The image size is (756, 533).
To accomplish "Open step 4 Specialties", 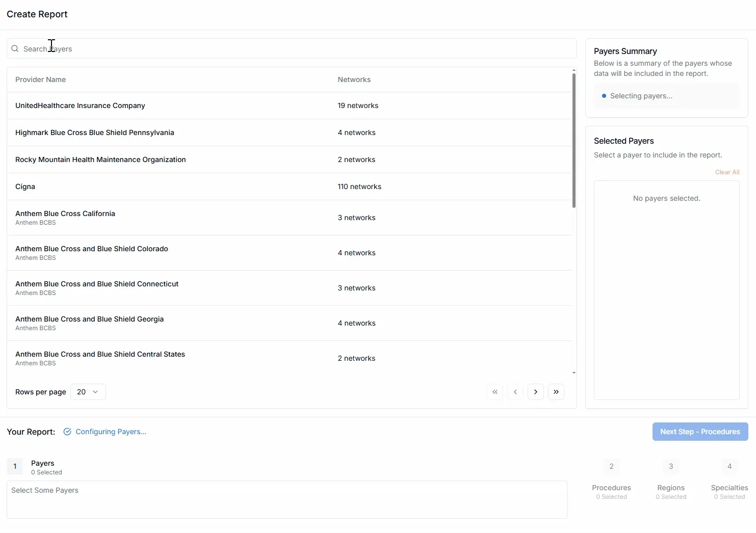I will pos(729,479).
